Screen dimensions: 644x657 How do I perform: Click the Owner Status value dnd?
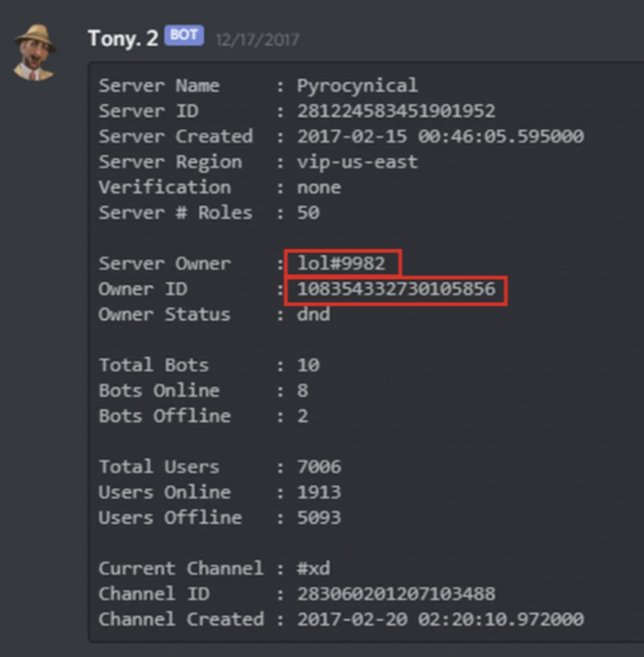(x=314, y=314)
